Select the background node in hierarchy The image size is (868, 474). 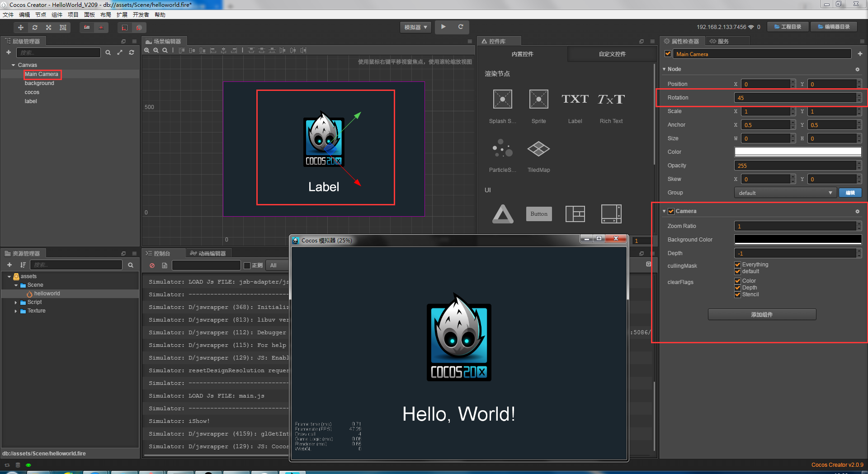[x=39, y=83]
